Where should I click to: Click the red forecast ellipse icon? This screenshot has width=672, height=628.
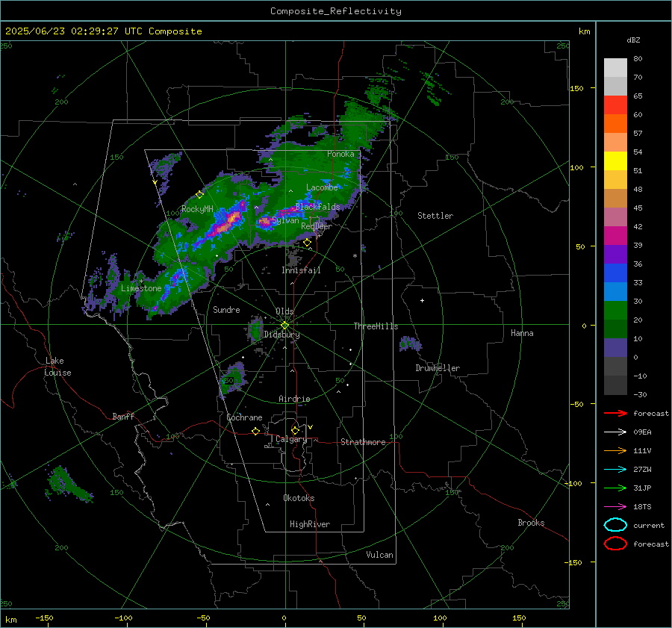pos(615,544)
